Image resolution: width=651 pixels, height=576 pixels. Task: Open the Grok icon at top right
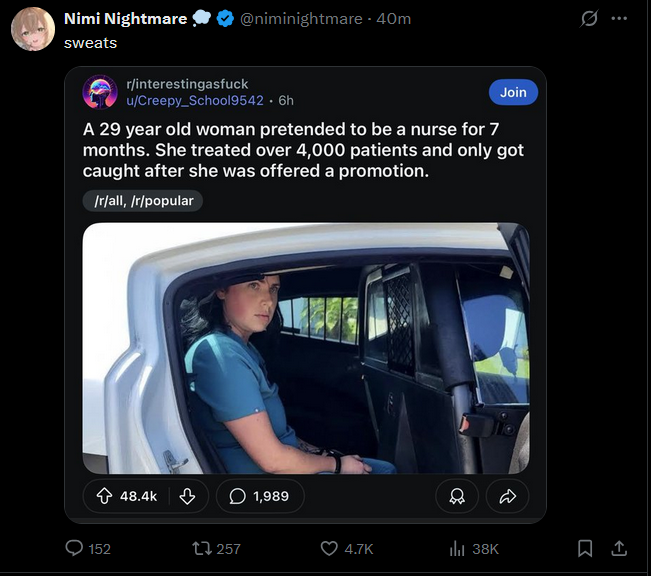(589, 19)
